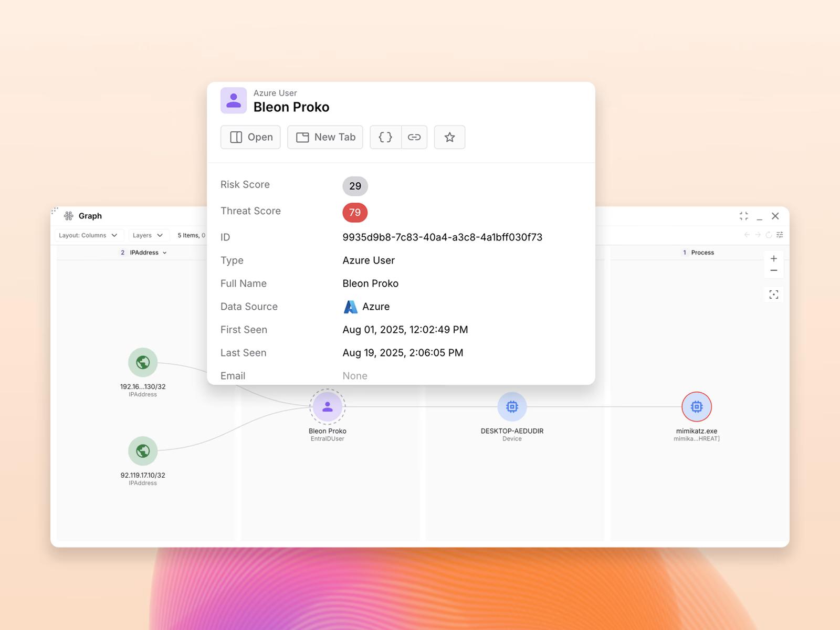The image size is (840, 630).
Task: Click the DESKTOP-AEDUDIR node label
Action: (512, 431)
